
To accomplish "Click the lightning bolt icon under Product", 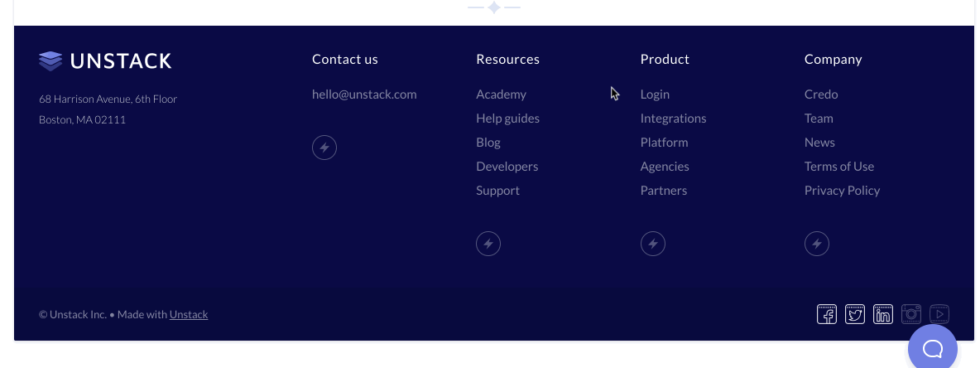I will 652,244.
